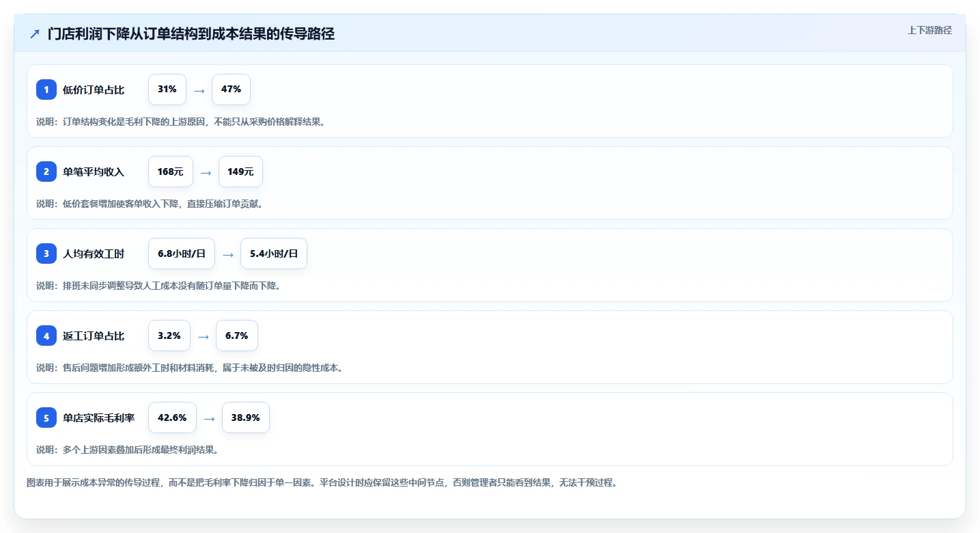Select the 单笔平均收入 label
This screenshot has height=533, width=980.
94,172
